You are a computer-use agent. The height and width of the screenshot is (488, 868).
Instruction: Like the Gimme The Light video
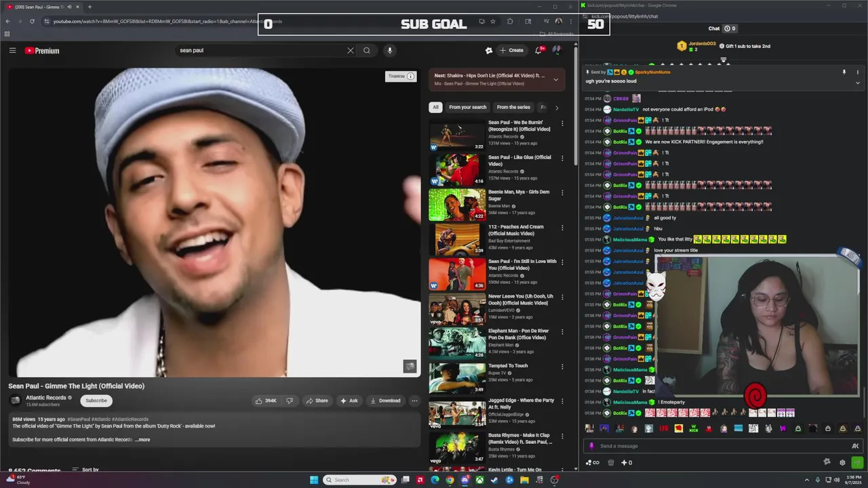point(266,401)
